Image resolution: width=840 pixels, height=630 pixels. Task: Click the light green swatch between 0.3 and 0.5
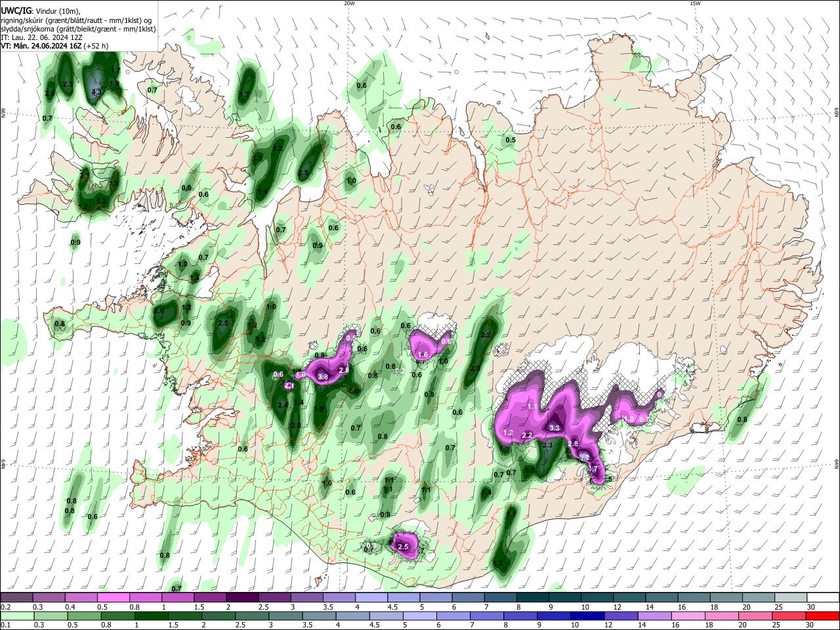pos(51,616)
